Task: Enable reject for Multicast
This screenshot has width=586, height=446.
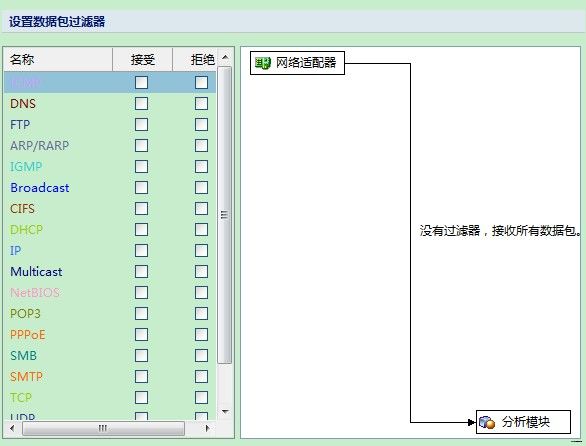Action: pos(201,271)
